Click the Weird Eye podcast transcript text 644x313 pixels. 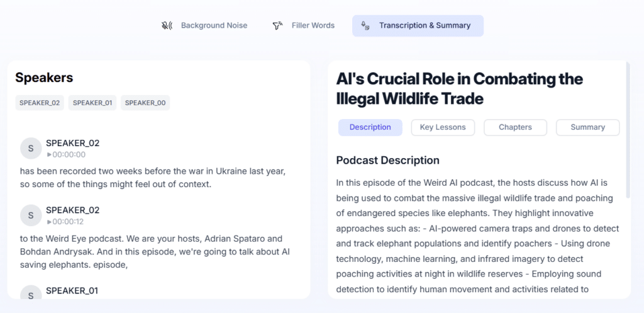(157, 252)
